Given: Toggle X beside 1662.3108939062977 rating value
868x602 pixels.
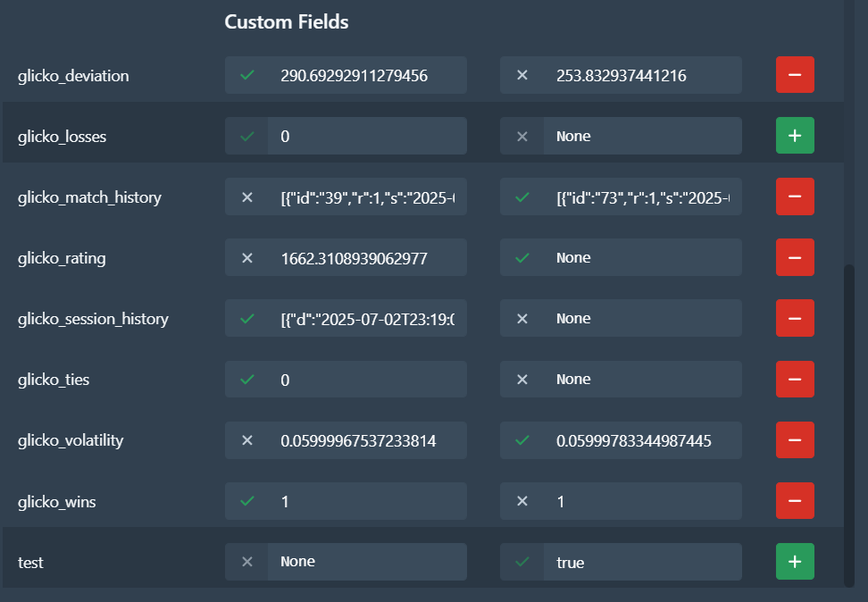Looking at the screenshot, I should pos(247,258).
